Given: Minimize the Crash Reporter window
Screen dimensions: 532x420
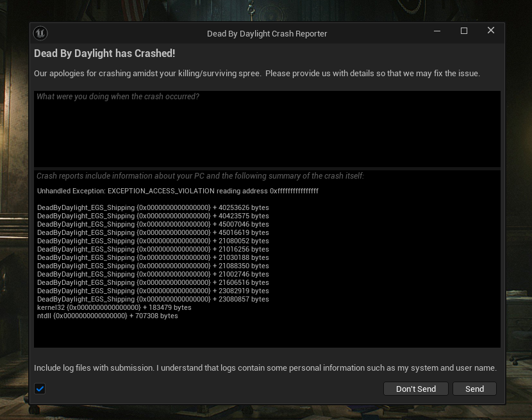Looking at the screenshot, I should 437,31.
